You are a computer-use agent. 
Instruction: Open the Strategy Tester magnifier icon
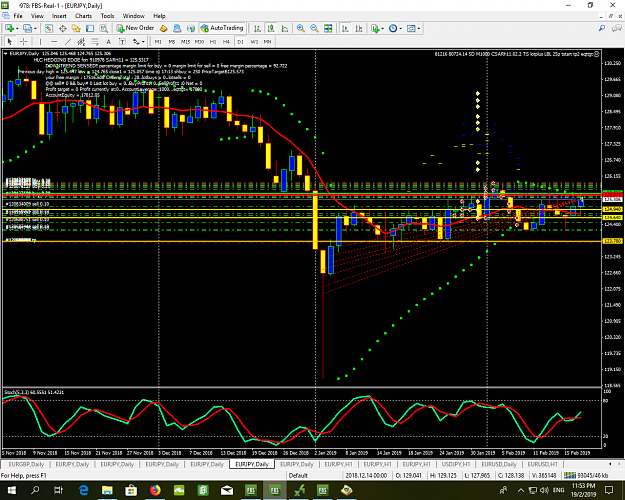click(104, 28)
